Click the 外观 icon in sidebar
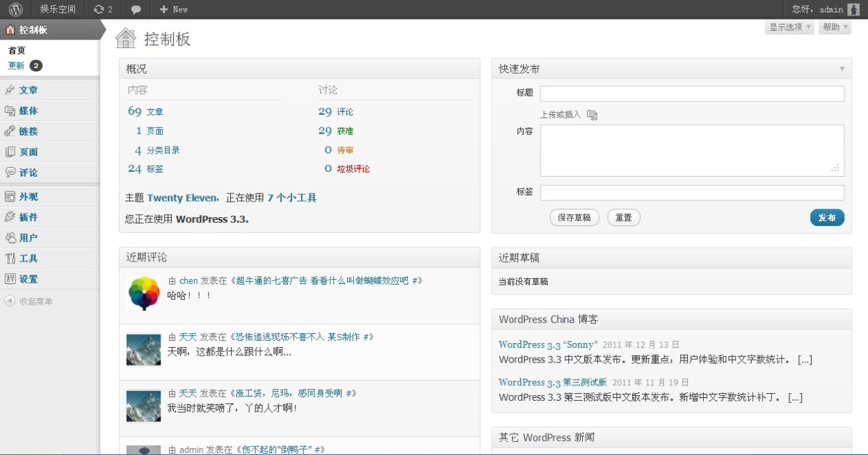This screenshot has height=455, width=868. [10, 196]
